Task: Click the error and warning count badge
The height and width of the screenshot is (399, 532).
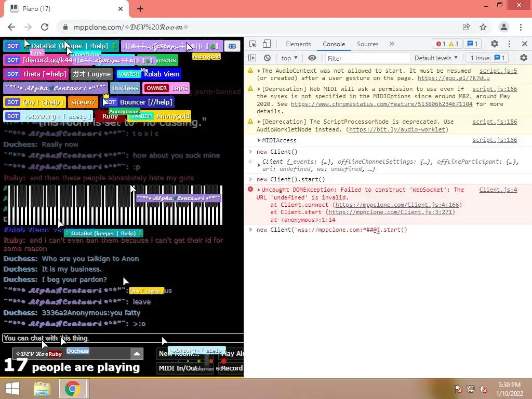Action: (x=447, y=44)
